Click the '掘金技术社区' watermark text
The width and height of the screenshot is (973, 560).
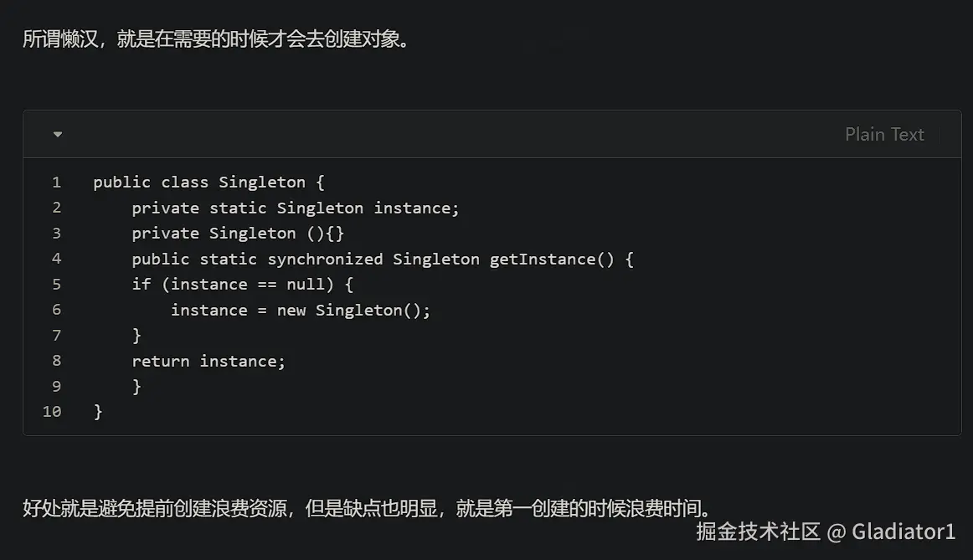point(758,531)
